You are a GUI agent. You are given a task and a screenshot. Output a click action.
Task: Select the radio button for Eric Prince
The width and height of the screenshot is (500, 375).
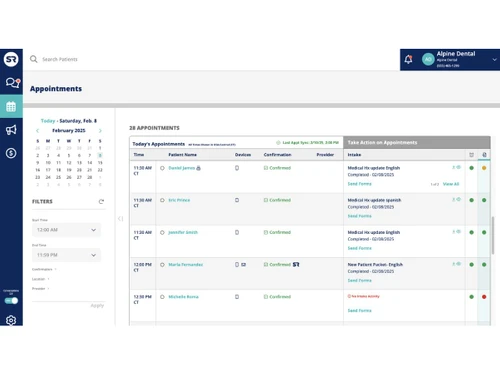tap(162, 200)
